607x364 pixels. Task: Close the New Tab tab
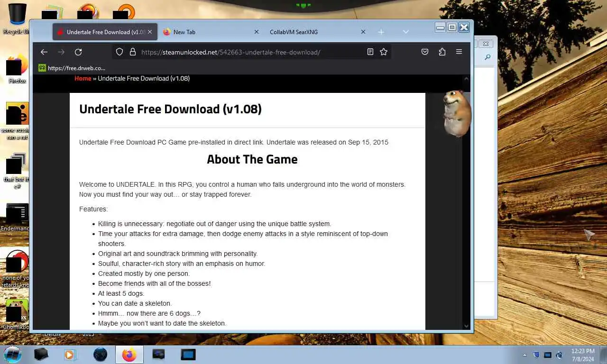tap(257, 32)
